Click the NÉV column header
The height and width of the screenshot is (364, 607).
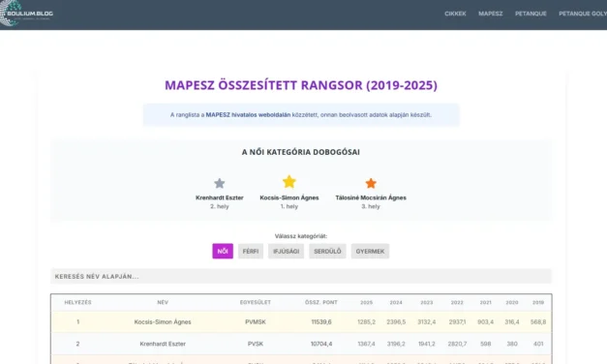pyautogui.click(x=163, y=302)
